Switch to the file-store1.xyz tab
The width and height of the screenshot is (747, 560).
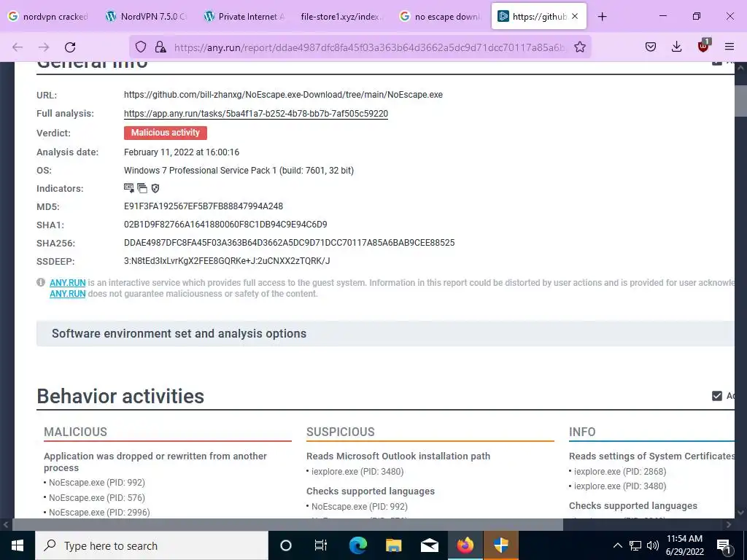click(x=341, y=17)
